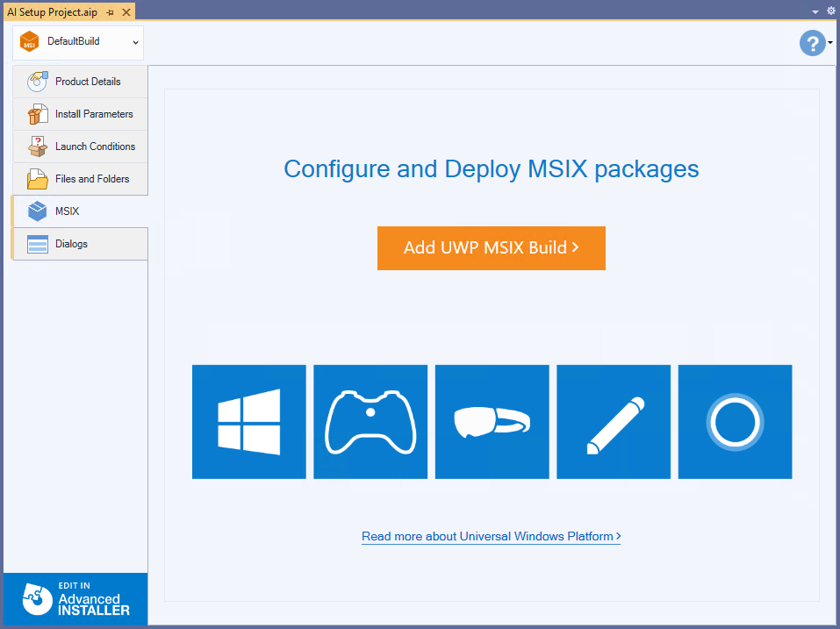
Task: Click the Dialogs window icon
Action: click(x=38, y=244)
